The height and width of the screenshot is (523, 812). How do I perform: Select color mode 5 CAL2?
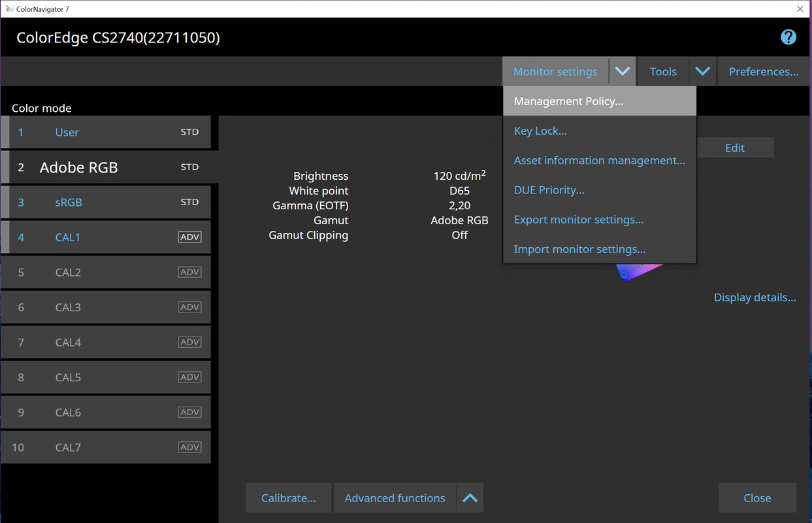[x=106, y=272]
